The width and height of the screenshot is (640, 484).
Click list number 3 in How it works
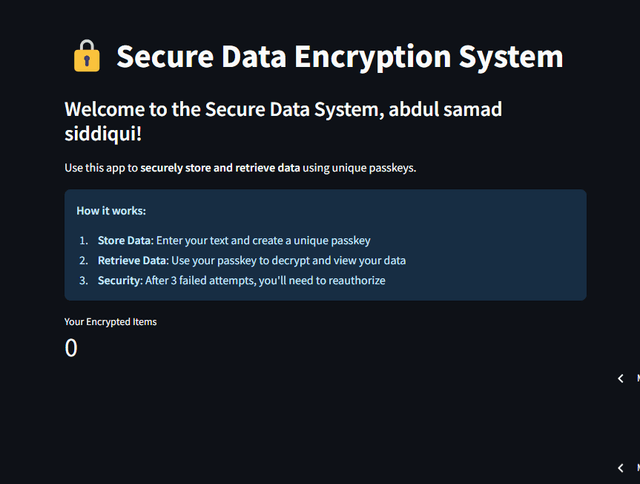tap(83, 281)
